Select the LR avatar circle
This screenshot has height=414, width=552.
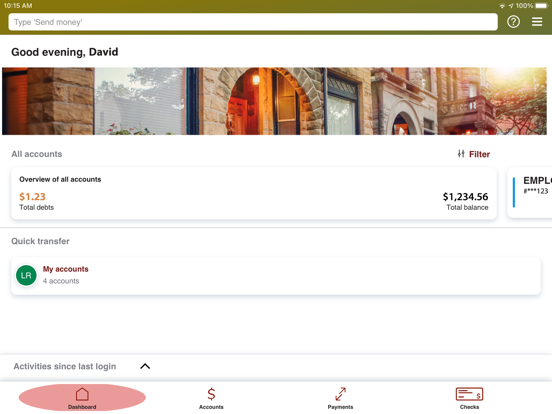(26, 275)
